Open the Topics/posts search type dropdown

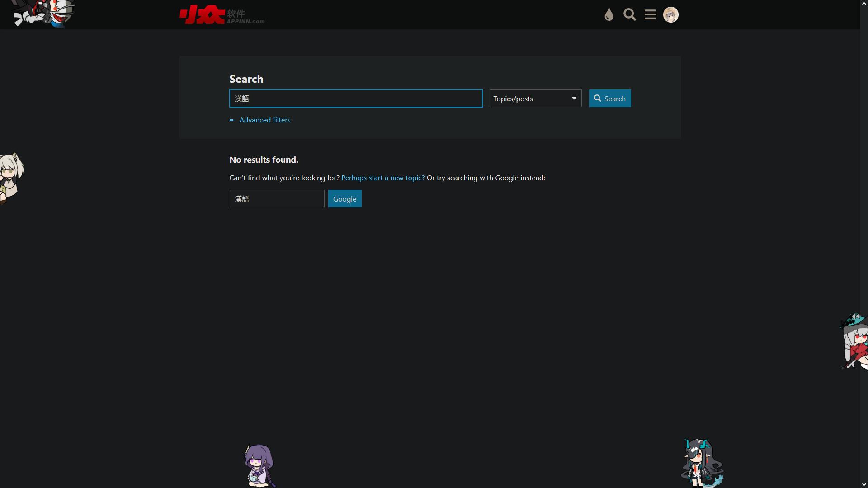(x=529, y=99)
